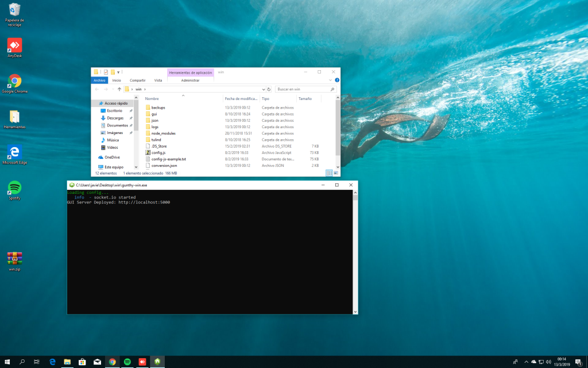Go up one folder level in Explorer
The width and height of the screenshot is (588, 368).
119,89
